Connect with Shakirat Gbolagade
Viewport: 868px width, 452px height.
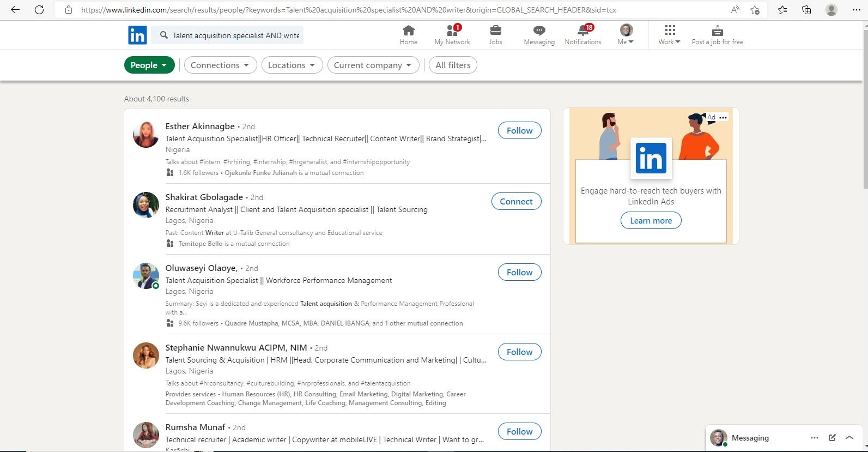coord(516,201)
